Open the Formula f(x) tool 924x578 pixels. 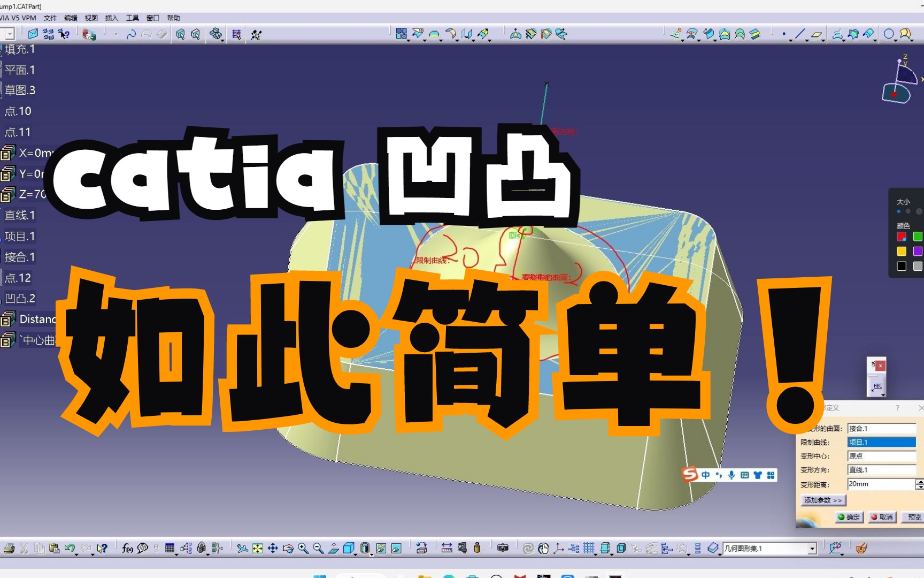click(x=127, y=548)
